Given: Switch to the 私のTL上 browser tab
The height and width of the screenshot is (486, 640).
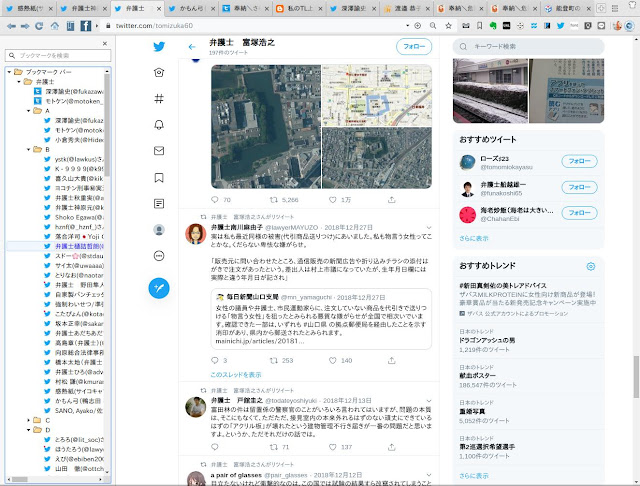Looking at the screenshot, I should pos(300,8).
